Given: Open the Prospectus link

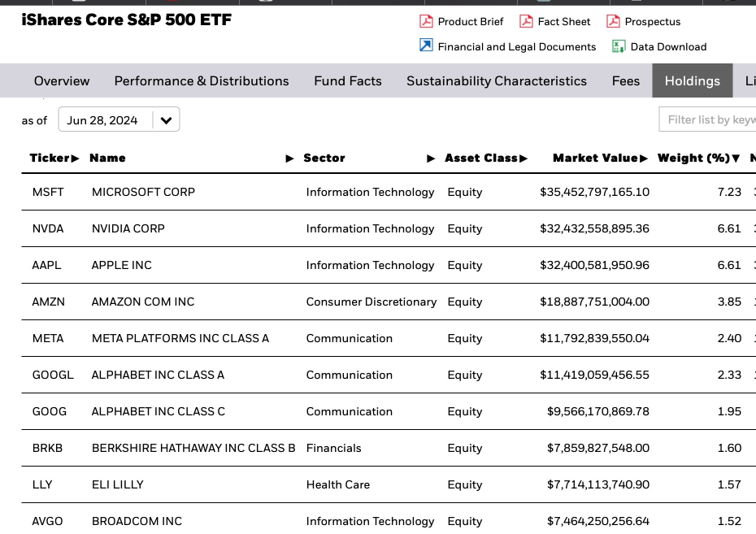Looking at the screenshot, I should 653,22.
